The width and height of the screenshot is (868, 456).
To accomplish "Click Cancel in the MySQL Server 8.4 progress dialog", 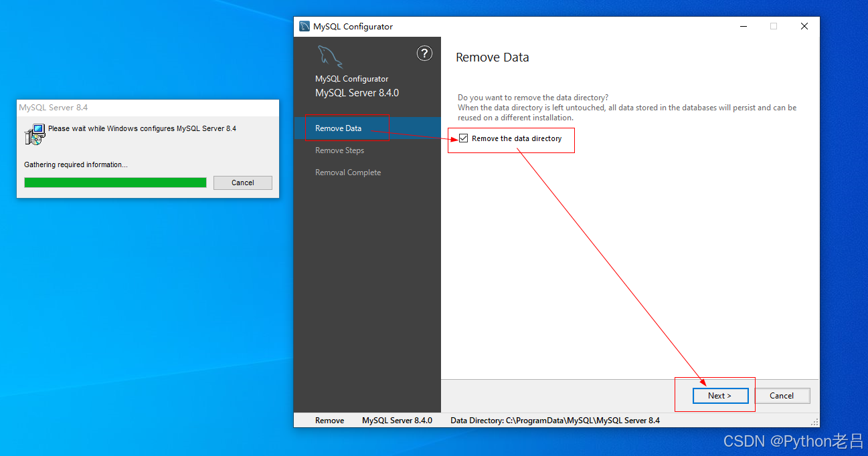I will coord(243,183).
